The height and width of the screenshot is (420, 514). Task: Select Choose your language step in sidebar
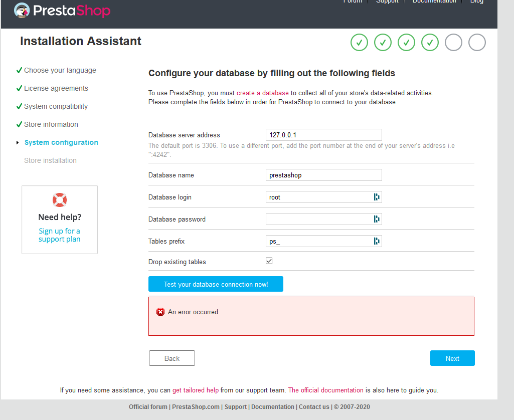click(60, 70)
